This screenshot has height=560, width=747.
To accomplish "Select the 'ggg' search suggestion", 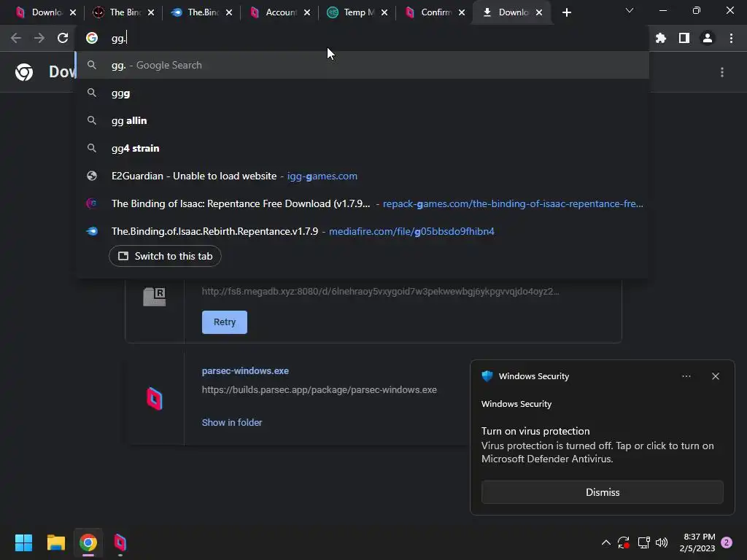I will click(362, 93).
